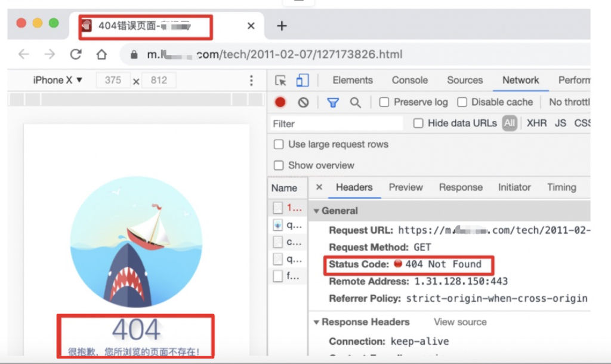The height and width of the screenshot is (364, 611).
Task: Switch to the Console tab
Action: 409,81
